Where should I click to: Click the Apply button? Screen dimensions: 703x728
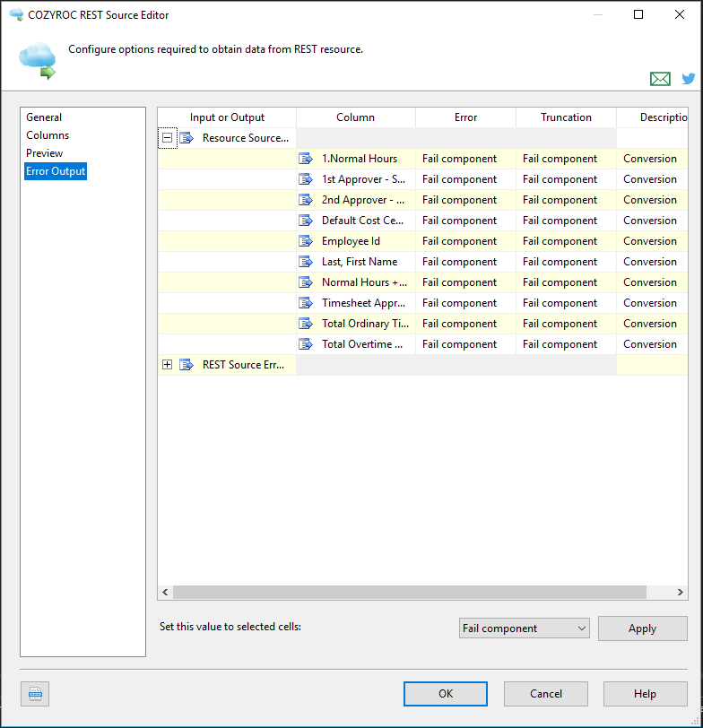tap(643, 628)
